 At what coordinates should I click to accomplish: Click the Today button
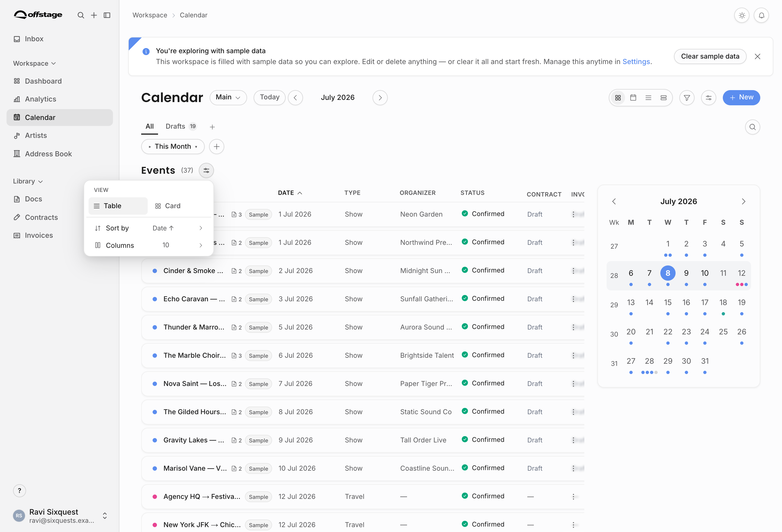pyautogui.click(x=270, y=97)
